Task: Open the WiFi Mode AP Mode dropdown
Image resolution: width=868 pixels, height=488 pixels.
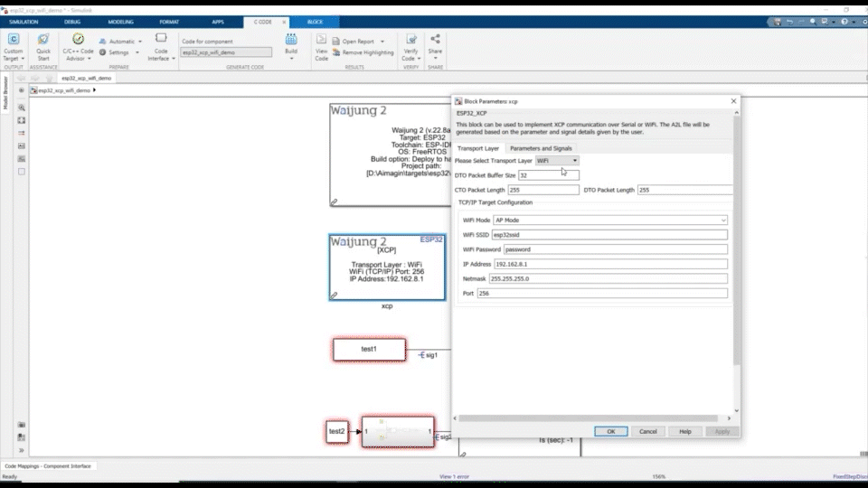Action: (x=610, y=221)
